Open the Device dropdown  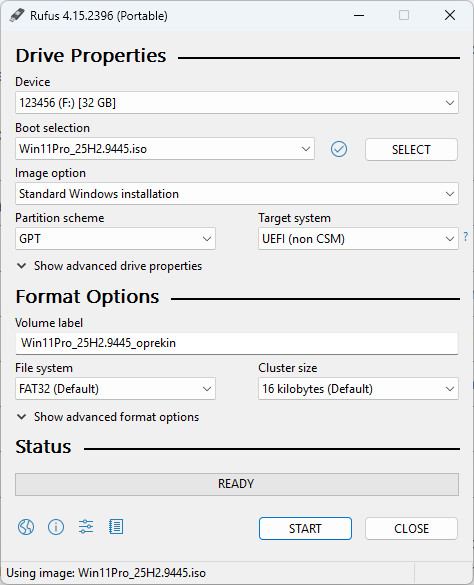point(237,103)
